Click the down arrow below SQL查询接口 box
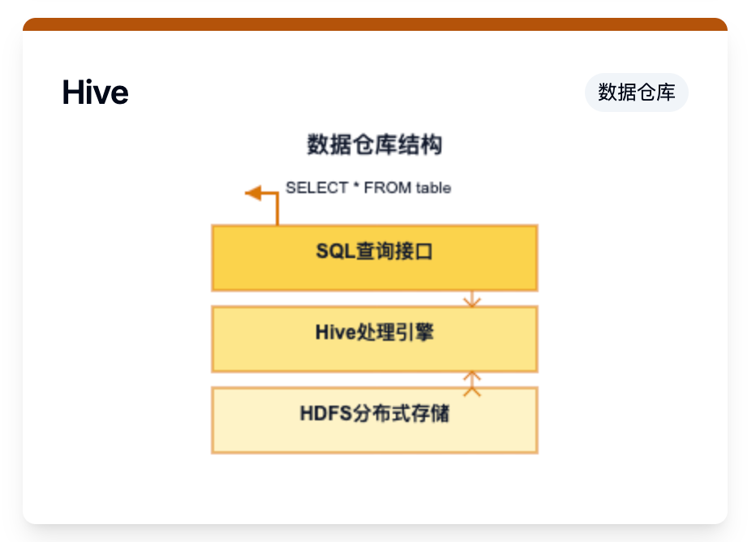The height and width of the screenshot is (542, 756). pyautogui.click(x=472, y=300)
